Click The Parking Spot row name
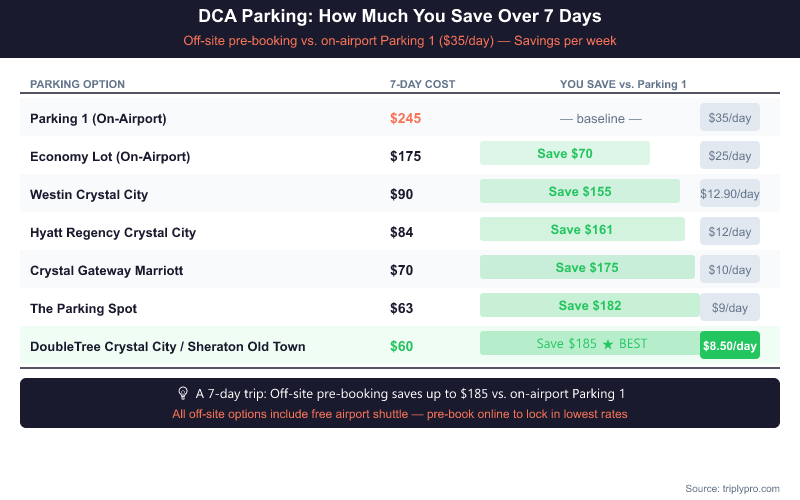 click(84, 308)
